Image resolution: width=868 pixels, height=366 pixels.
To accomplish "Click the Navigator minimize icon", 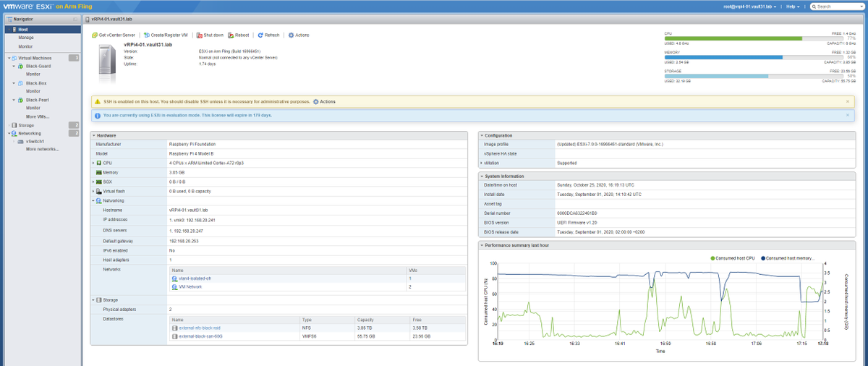I will 75,19.
